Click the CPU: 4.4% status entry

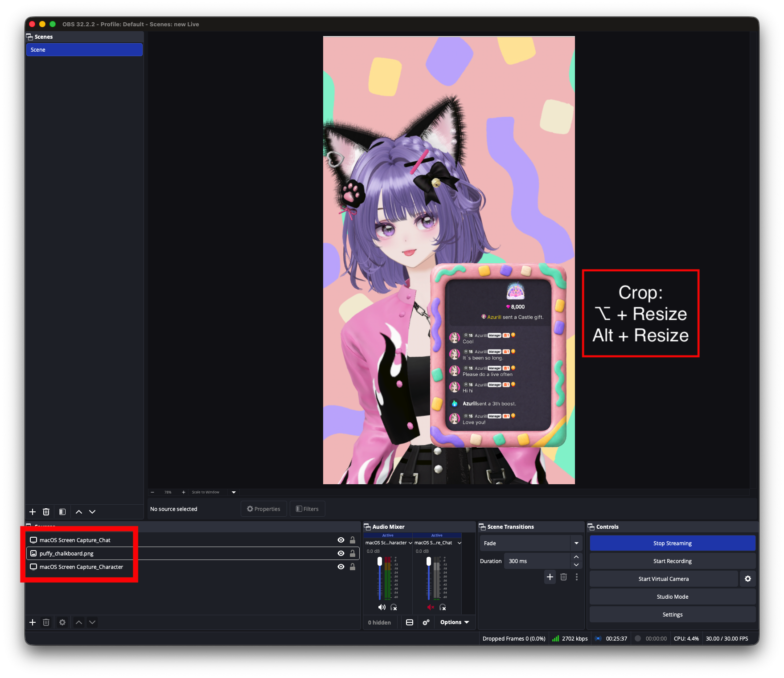pyautogui.click(x=686, y=638)
